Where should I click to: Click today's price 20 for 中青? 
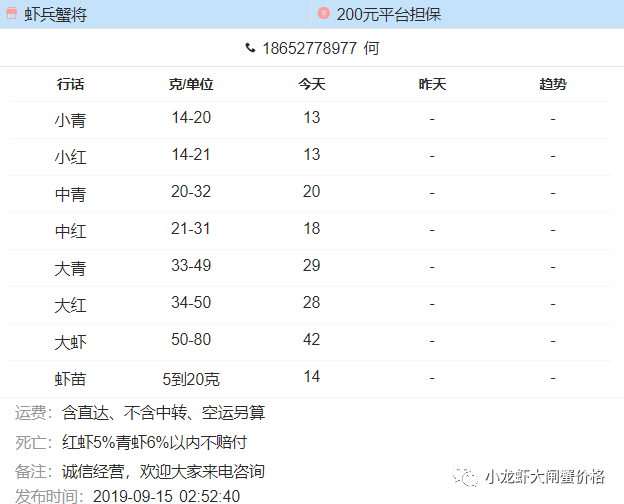(312, 192)
